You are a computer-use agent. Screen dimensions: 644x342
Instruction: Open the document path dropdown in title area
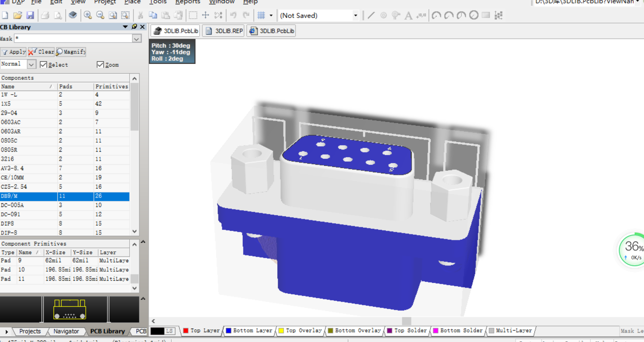pyautogui.click(x=638, y=2)
